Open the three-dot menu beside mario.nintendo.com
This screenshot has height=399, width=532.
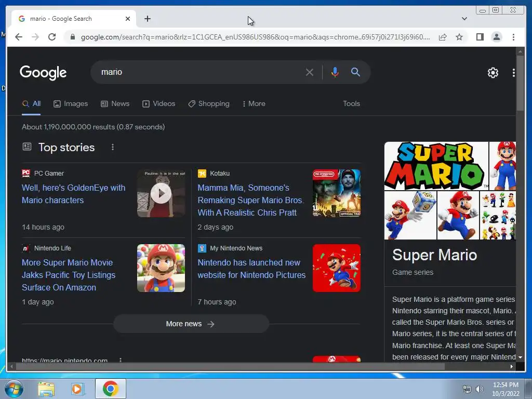click(121, 360)
